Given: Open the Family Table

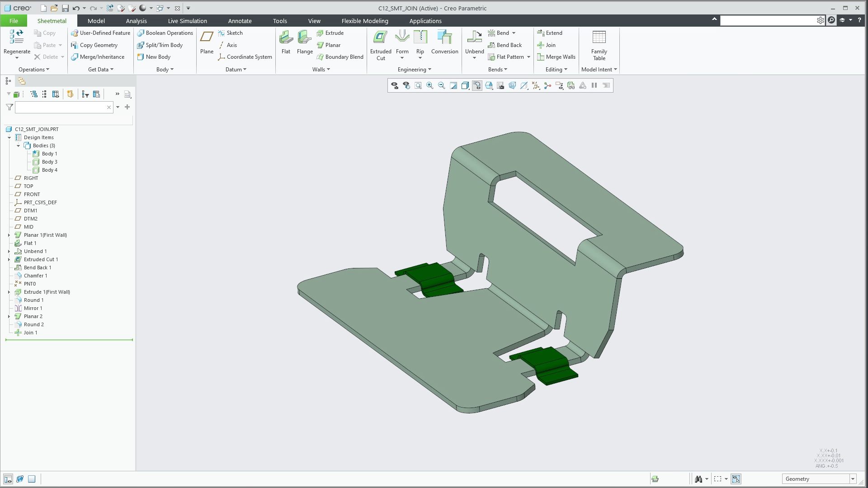Looking at the screenshot, I should (x=599, y=45).
